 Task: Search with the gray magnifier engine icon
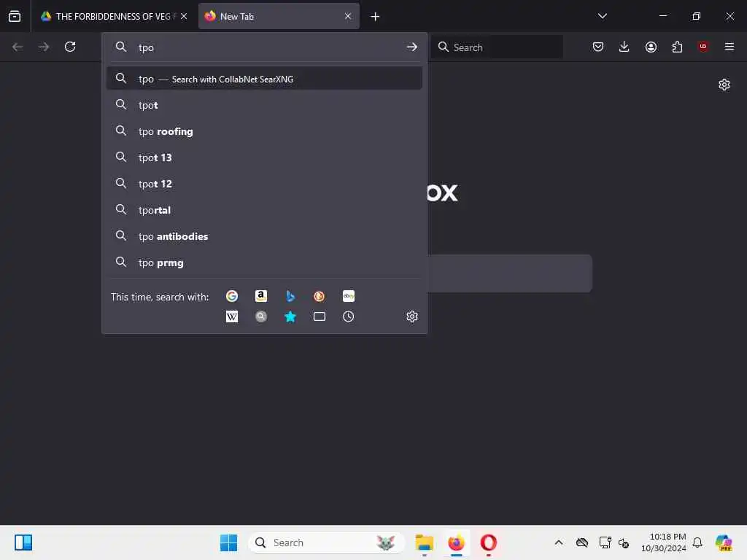(x=261, y=316)
